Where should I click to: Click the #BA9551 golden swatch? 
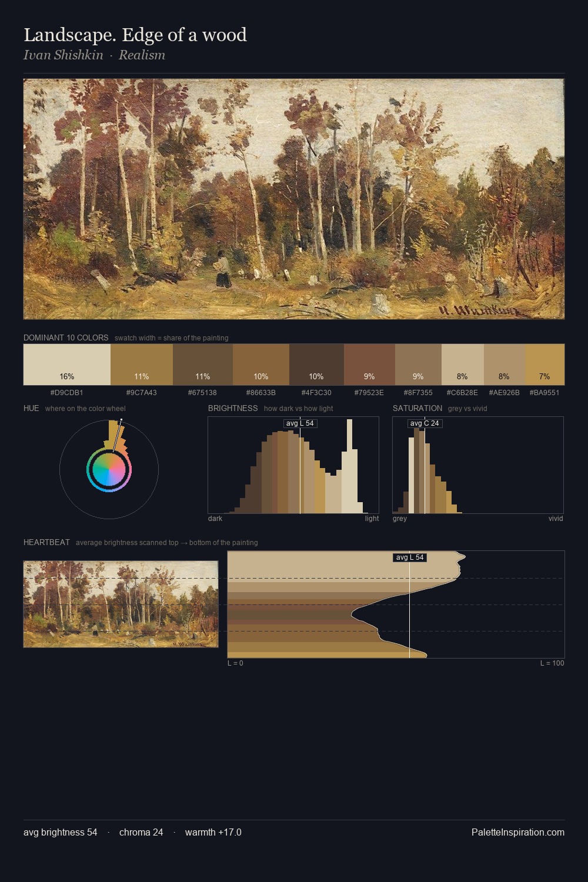coord(544,365)
